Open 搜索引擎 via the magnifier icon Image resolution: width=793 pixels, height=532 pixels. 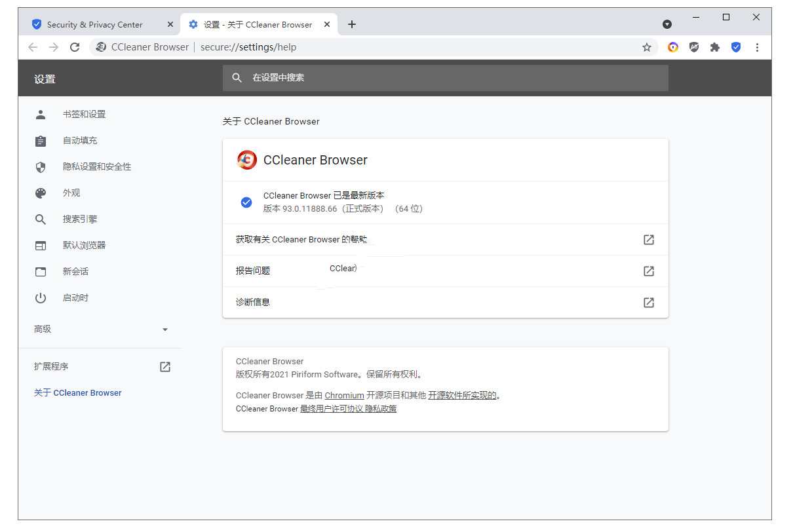[41, 219]
